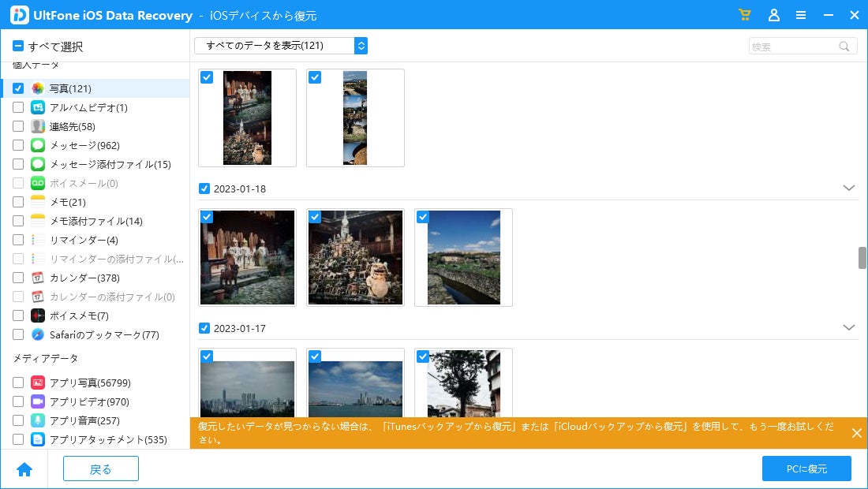Collapse the 2023-01-17 photo group

[848, 327]
